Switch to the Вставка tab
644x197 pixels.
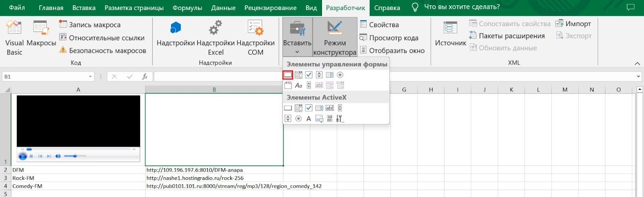point(84,8)
